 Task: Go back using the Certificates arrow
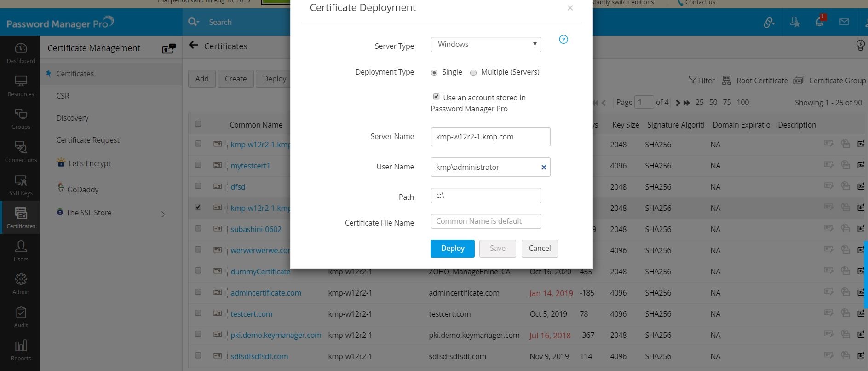194,45
